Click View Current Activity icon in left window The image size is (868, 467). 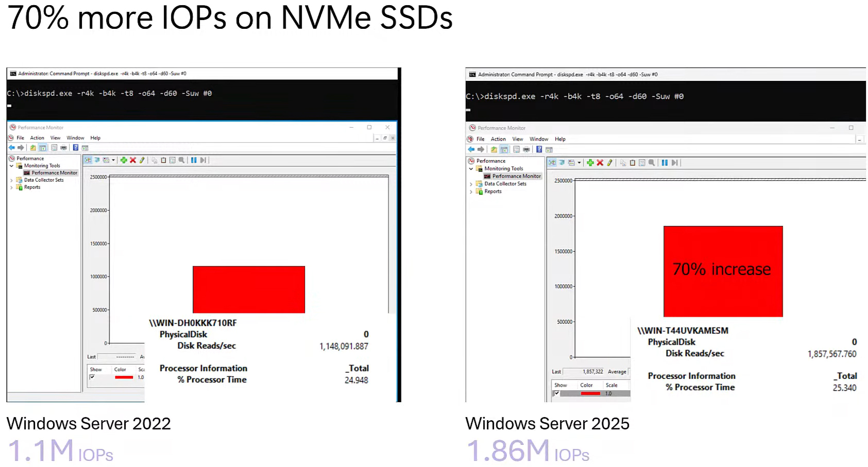click(88, 160)
